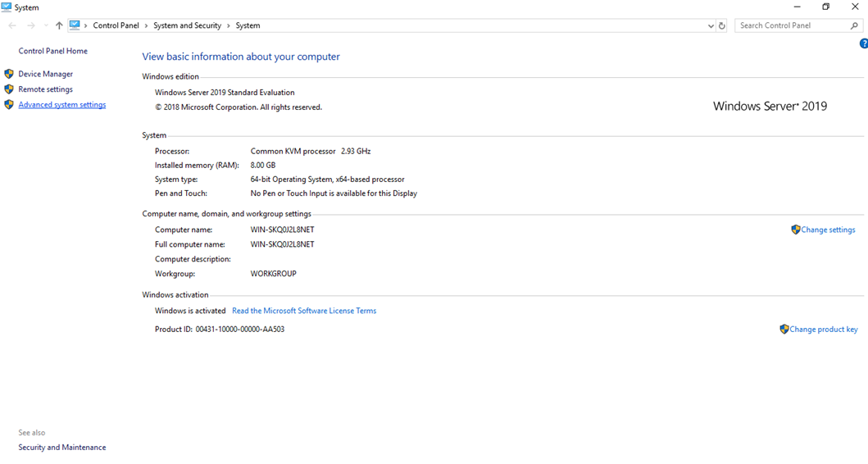Select Control Panel in the breadcrumb
The height and width of the screenshot is (464, 868).
[x=116, y=25]
